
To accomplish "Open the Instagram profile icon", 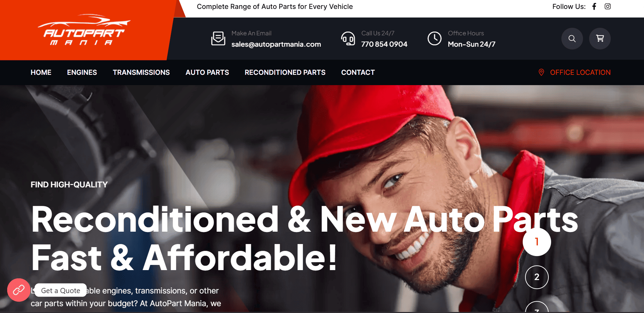I will point(608,7).
